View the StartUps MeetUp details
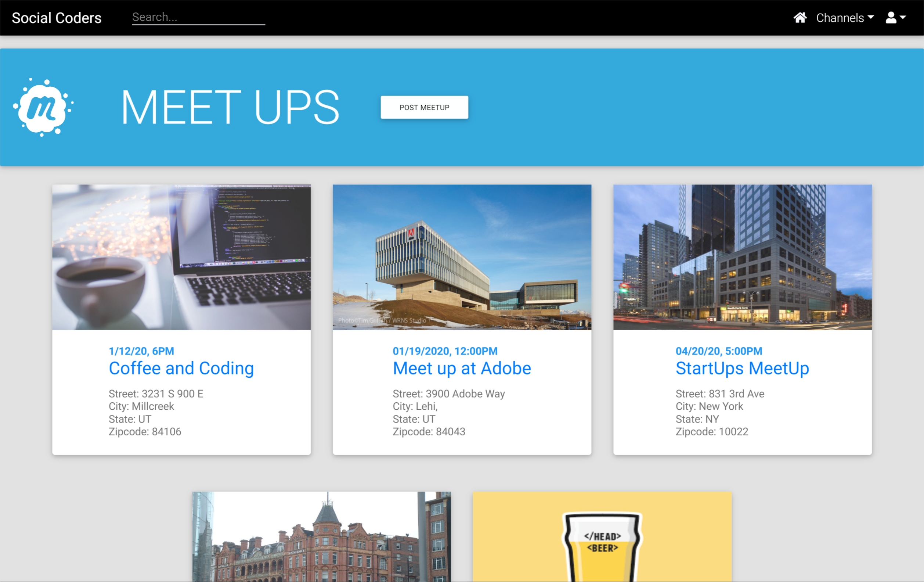The height and width of the screenshot is (582, 924). click(x=742, y=368)
